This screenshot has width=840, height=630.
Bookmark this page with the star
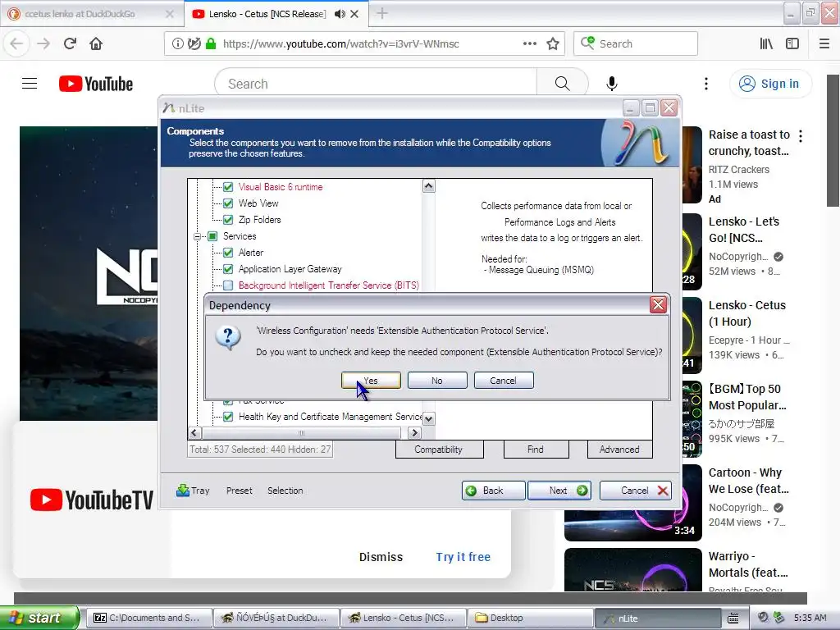coord(553,43)
